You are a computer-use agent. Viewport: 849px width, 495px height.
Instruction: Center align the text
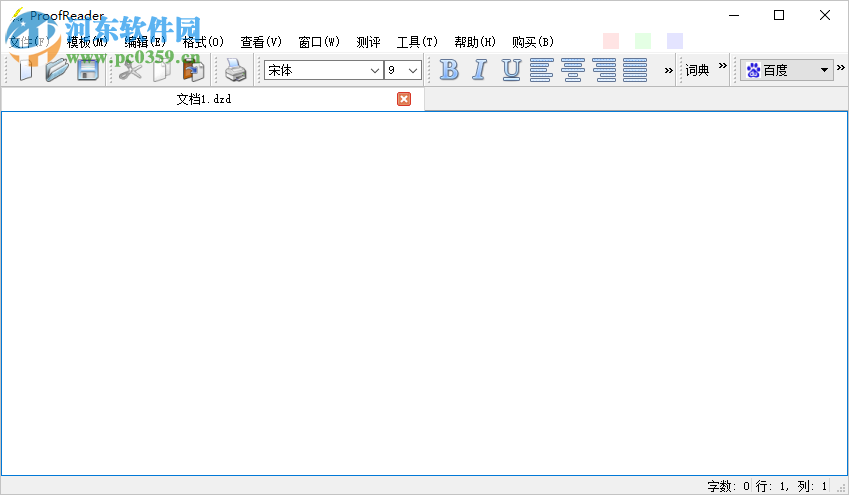573,70
